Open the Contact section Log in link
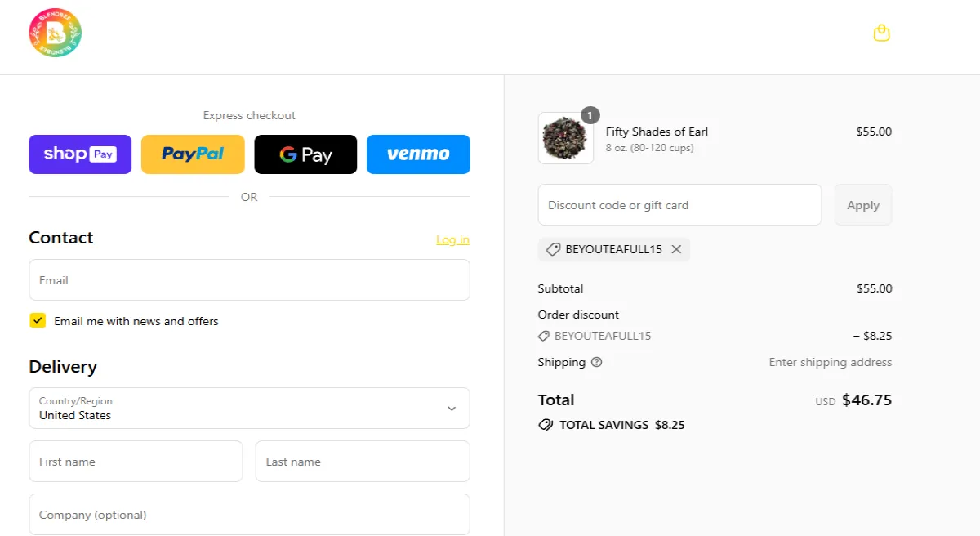The width and height of the screenshot is (980, 536). 452,239
